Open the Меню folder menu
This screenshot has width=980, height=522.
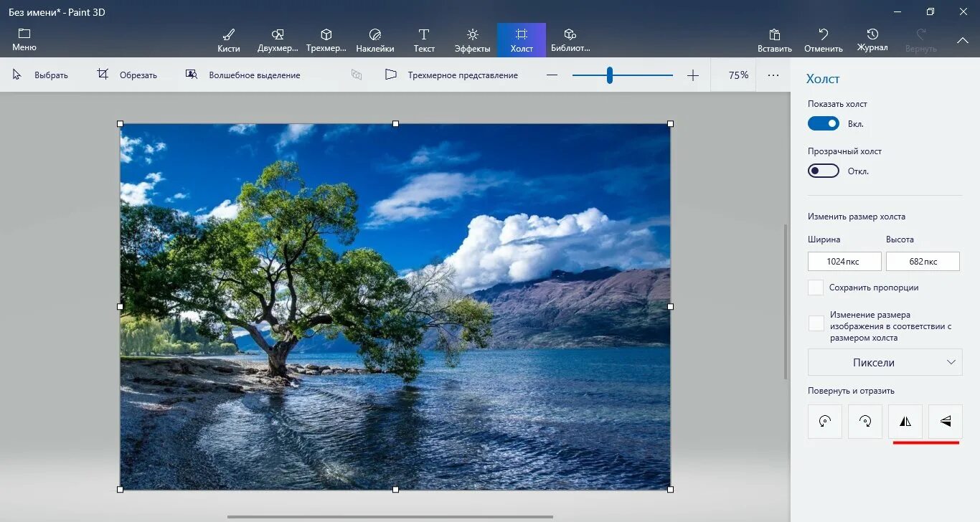[24, 40]
